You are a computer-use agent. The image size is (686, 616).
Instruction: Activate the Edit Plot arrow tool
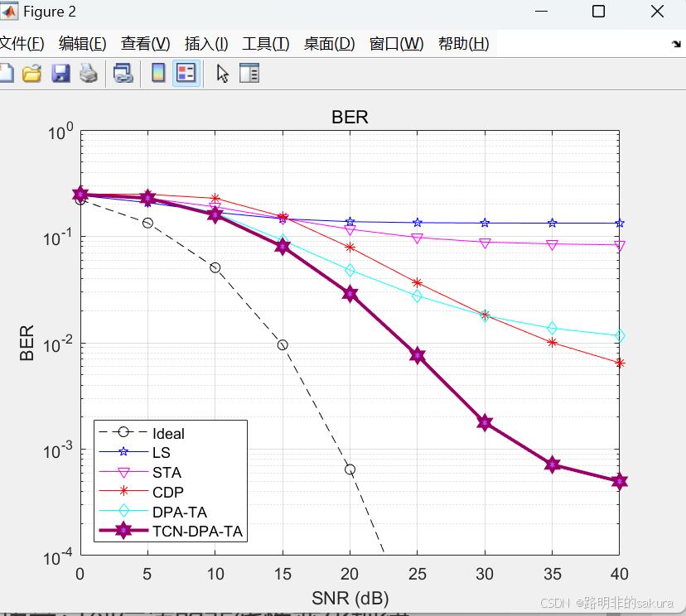click(222, 73)
